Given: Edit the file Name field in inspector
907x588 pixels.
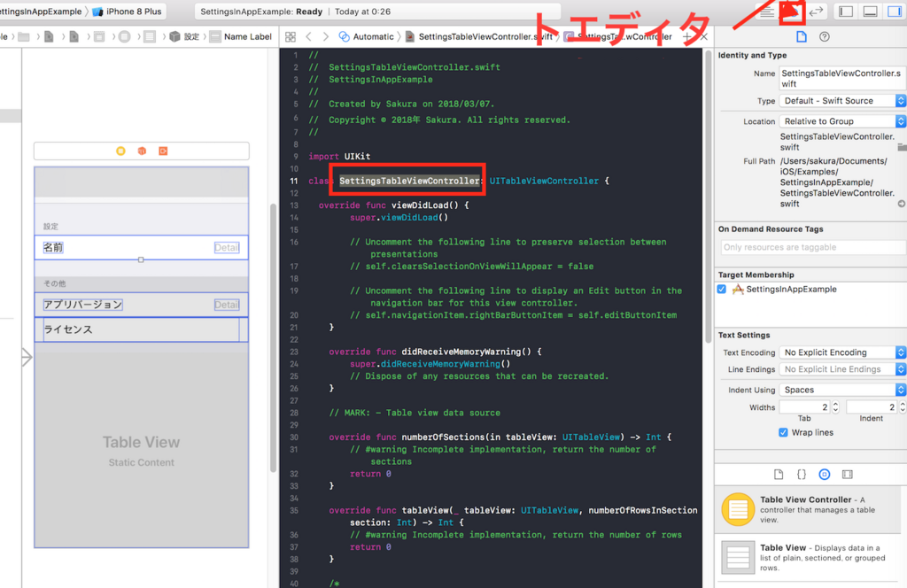Looking at the screenshot, I should click(x=842, y=79).
